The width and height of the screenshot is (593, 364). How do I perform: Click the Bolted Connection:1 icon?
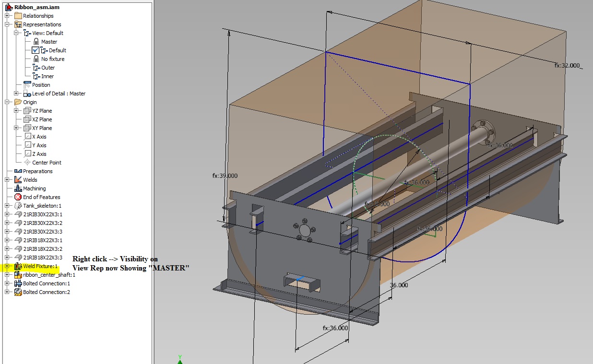tap(19, 283)
